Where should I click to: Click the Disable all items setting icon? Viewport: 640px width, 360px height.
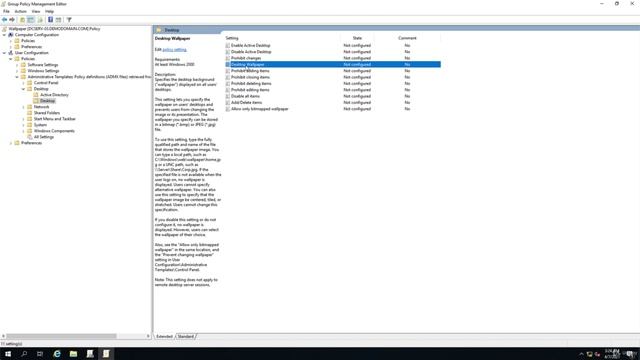tap(228, 96)
